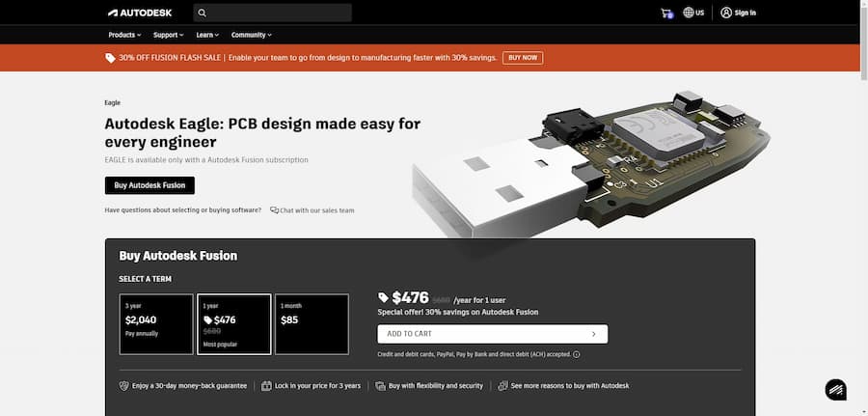Image resolution: width=868 pixels, height=416 pixels.
Task: Click the Sign in user icon
Action: [726, 13]
